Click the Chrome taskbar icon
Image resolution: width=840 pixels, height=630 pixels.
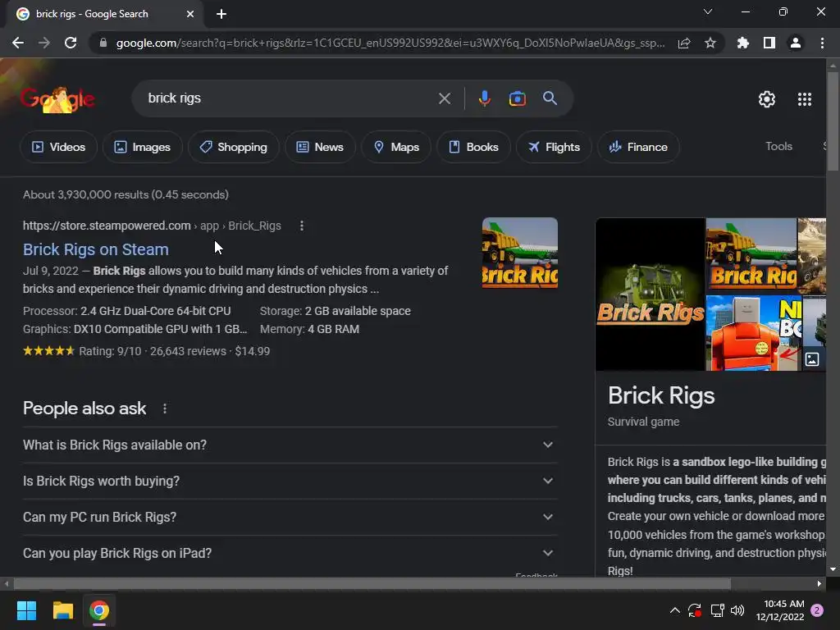(99, 610)
